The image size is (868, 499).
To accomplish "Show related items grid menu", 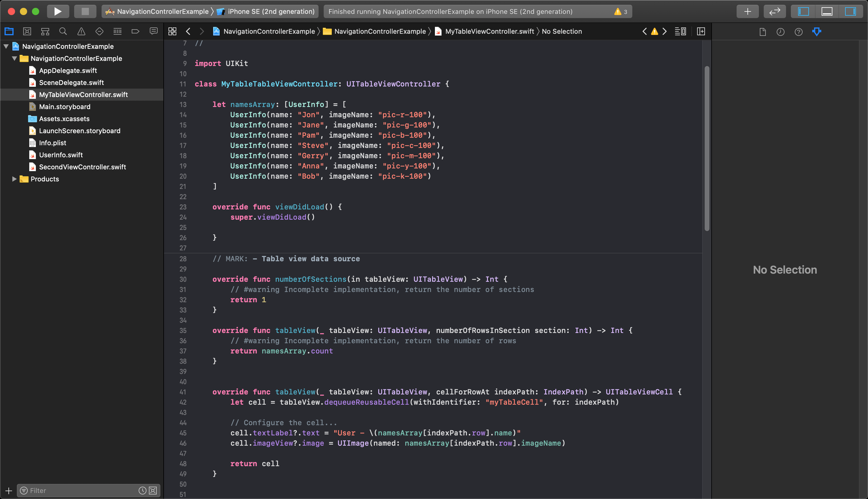I will [x=172, y=32].
